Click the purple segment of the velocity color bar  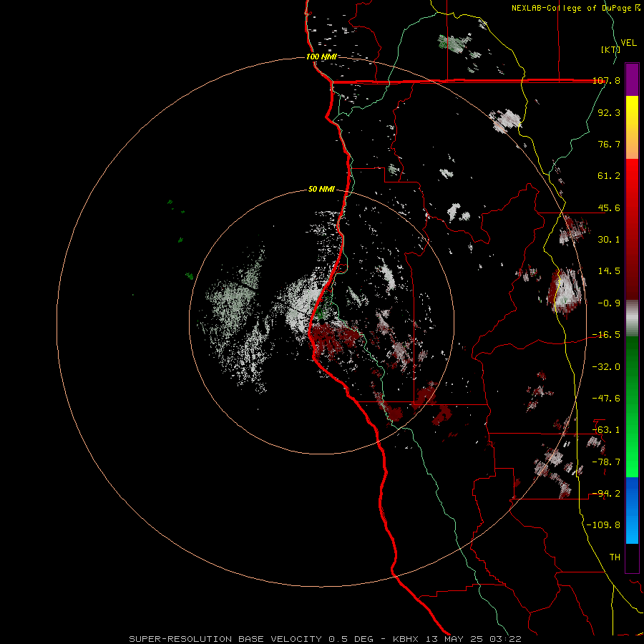coord(632,79)
